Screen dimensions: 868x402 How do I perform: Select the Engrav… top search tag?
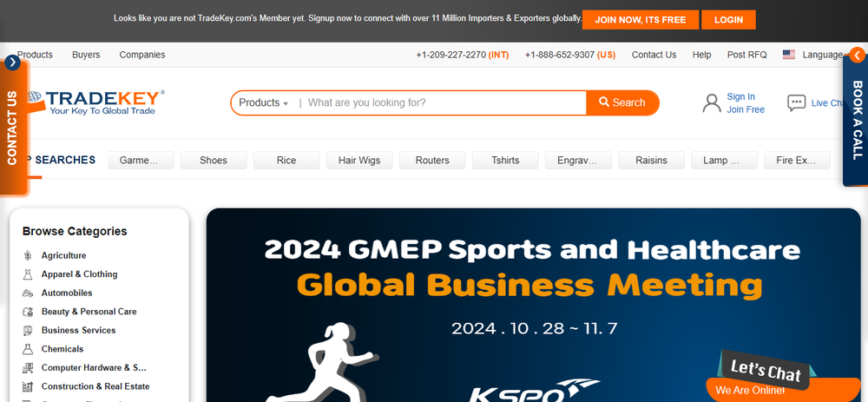point(578,161)
